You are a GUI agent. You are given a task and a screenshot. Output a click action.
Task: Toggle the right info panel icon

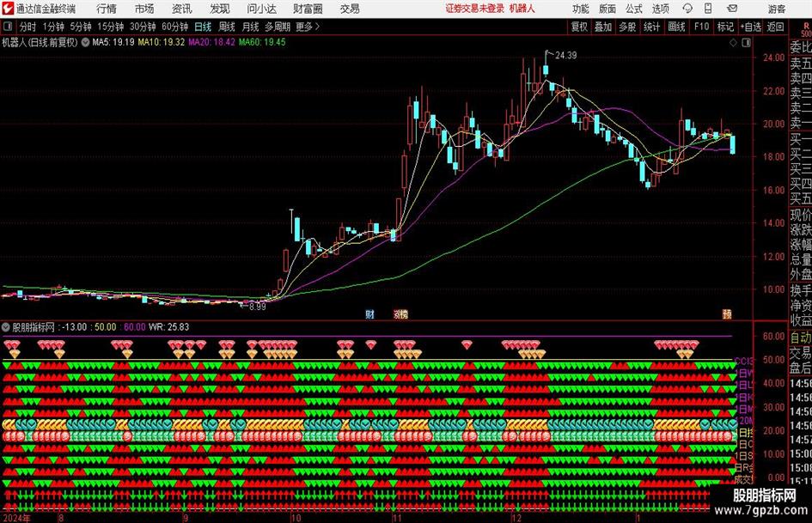(746, 43)
